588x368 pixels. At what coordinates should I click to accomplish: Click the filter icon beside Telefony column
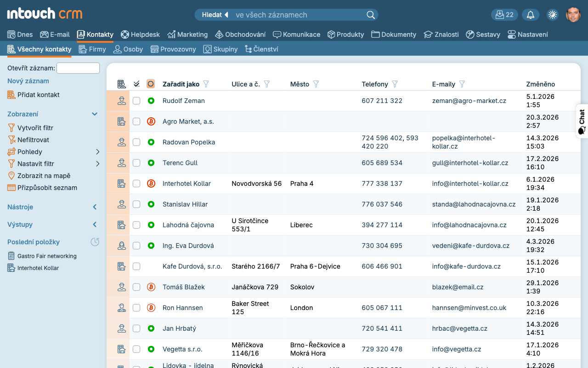pos(395,84)
